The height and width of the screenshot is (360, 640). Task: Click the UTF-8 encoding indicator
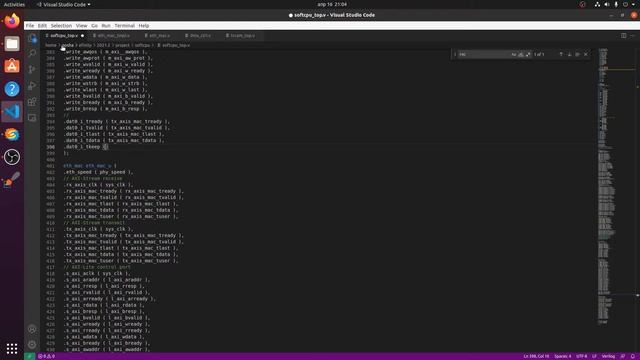[x=582, y=356]
